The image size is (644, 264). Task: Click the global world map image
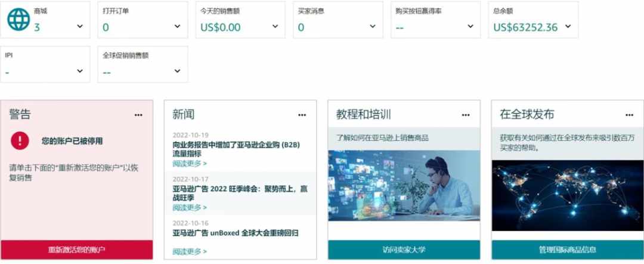pyautogui.click(x=568, y=195)
